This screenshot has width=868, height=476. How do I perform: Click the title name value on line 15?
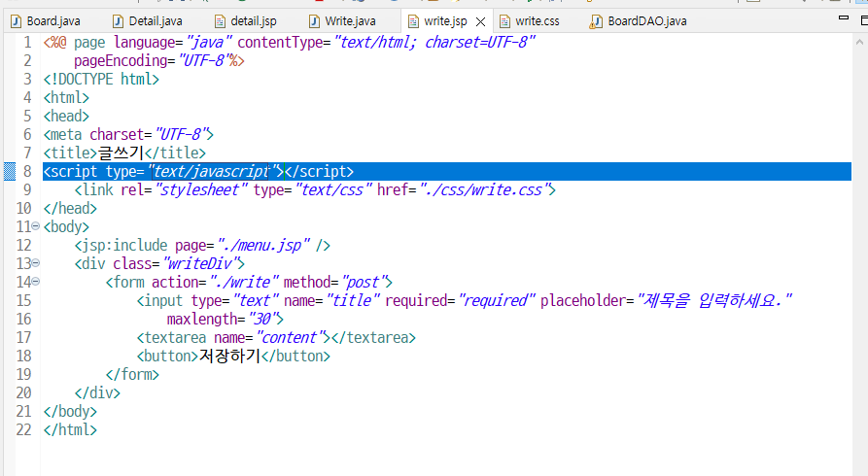pyautogui.click(x=353, y=300)
